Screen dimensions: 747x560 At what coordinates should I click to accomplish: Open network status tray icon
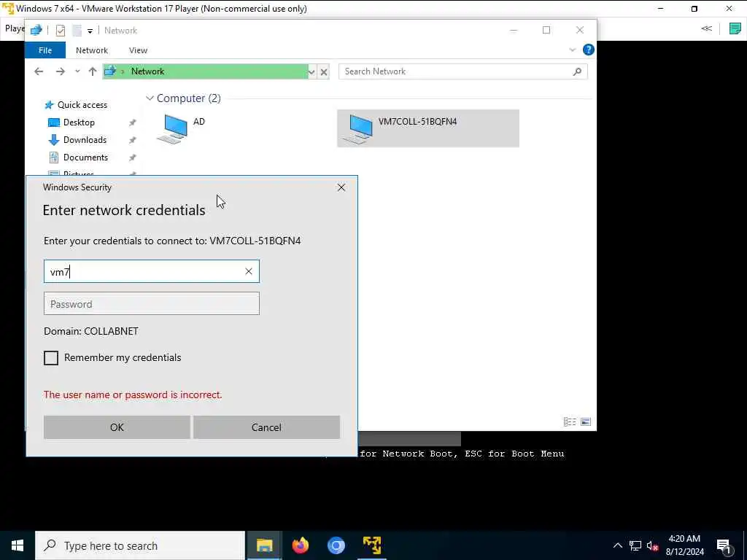tap(635, 545)
